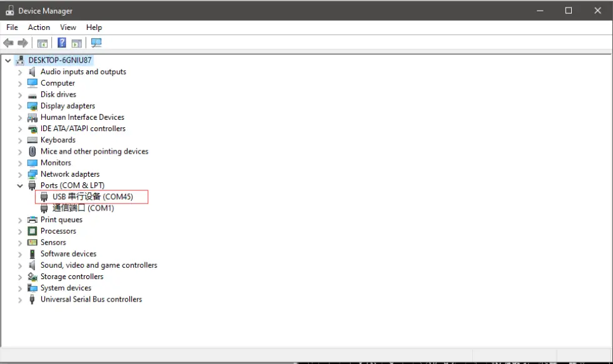The width and height of the screenshot is (613, 364).
Task: Open the blue Help question-mark icon
Action: (x=62, y=42)
